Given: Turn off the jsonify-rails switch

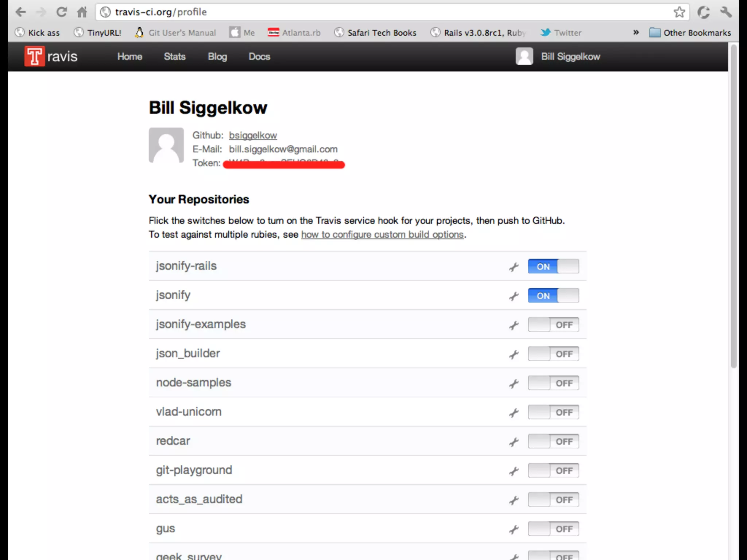Looking at the screenshot, I should 553,267.
